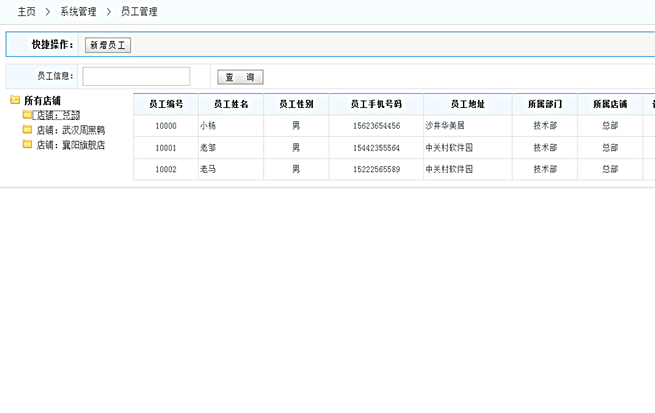This screenshot has width=655, height=413.
Task: Go to 系统管理 in the breadcrumb
Action: coord(80,12)
